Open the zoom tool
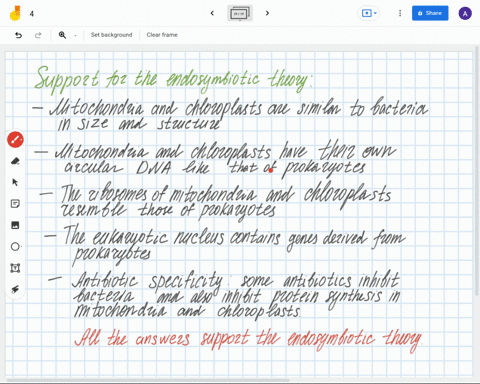This screenshot has height=384, width=480. (62, 35)
